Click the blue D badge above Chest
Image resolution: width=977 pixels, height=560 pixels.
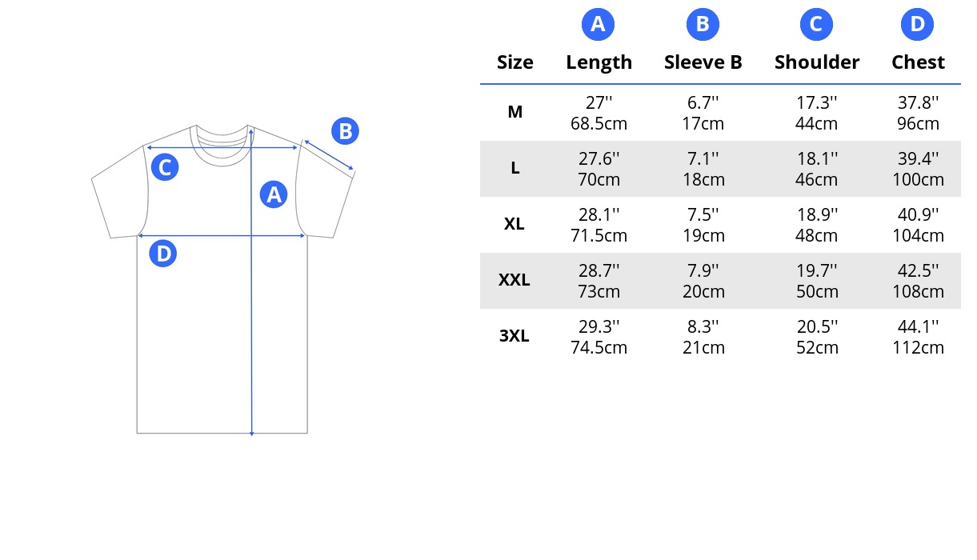pos(918,25)
